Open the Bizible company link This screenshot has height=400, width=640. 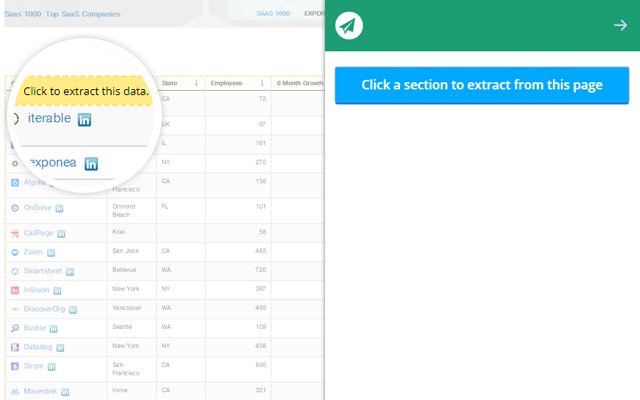tap(35, 327)
